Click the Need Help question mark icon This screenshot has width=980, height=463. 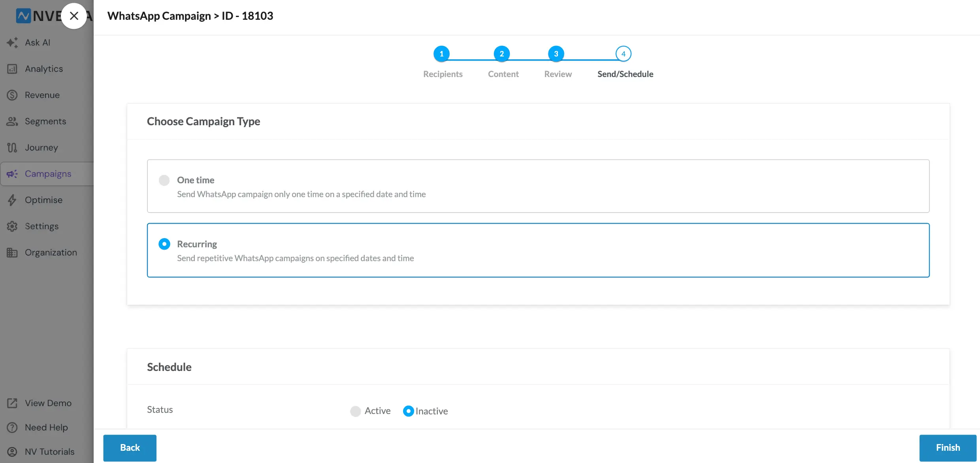pyautogui.click(x=12, y=427)
